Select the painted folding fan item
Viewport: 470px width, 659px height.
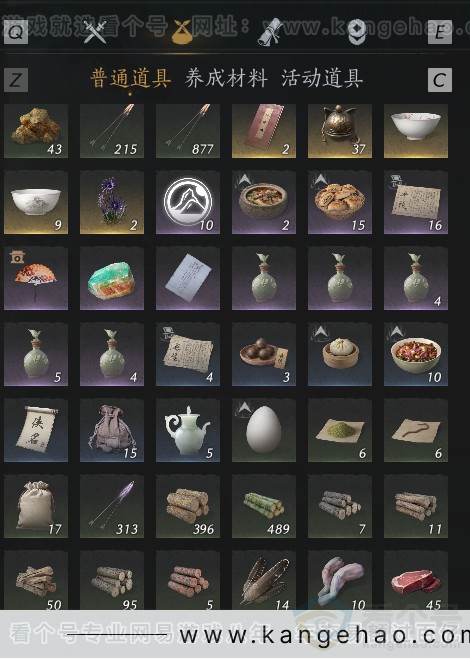tap(36, 278)
